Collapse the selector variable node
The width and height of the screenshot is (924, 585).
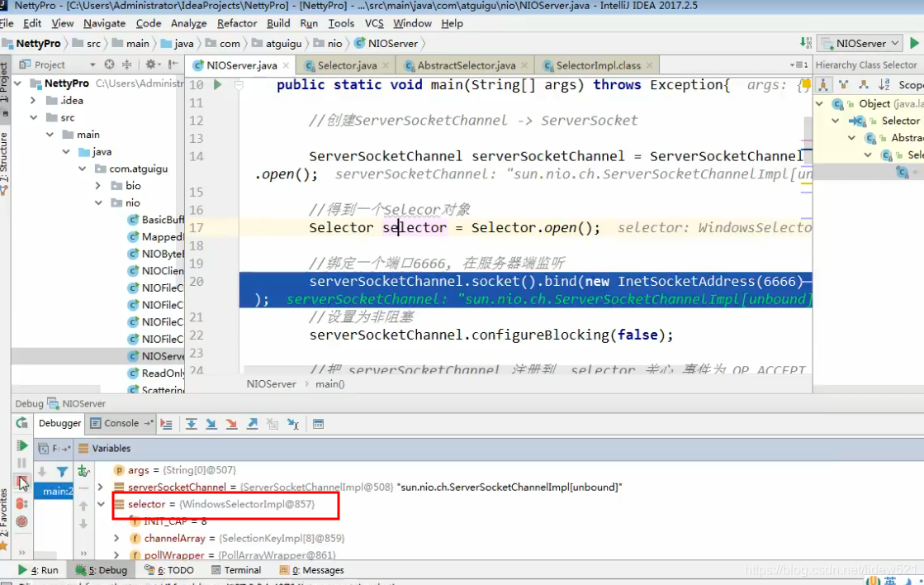click(101, 504)
